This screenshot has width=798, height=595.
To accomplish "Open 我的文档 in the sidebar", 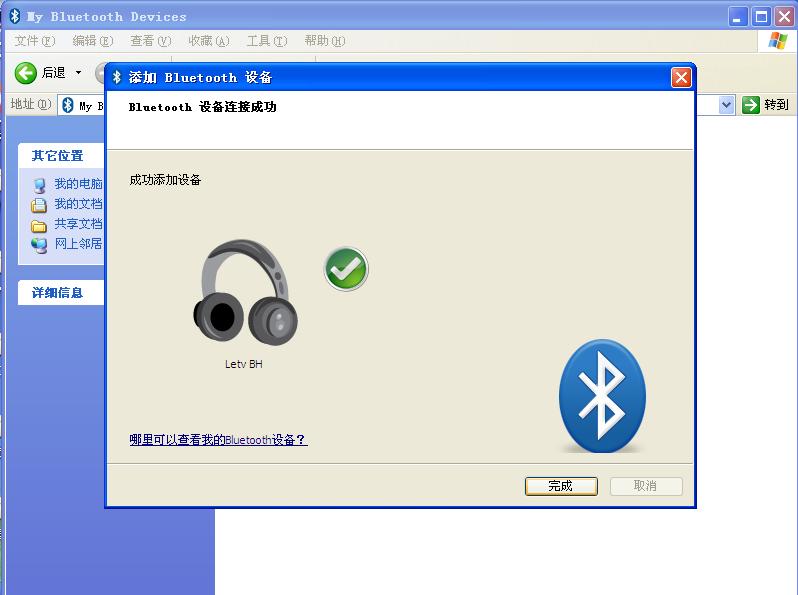I will click(x=78, y=204).
